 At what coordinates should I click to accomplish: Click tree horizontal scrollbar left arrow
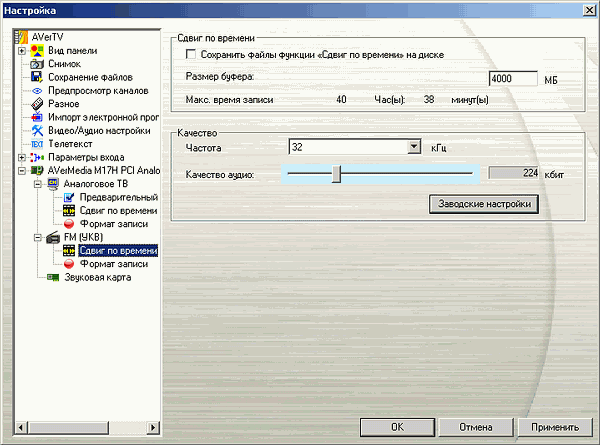(x=21, y=427)
